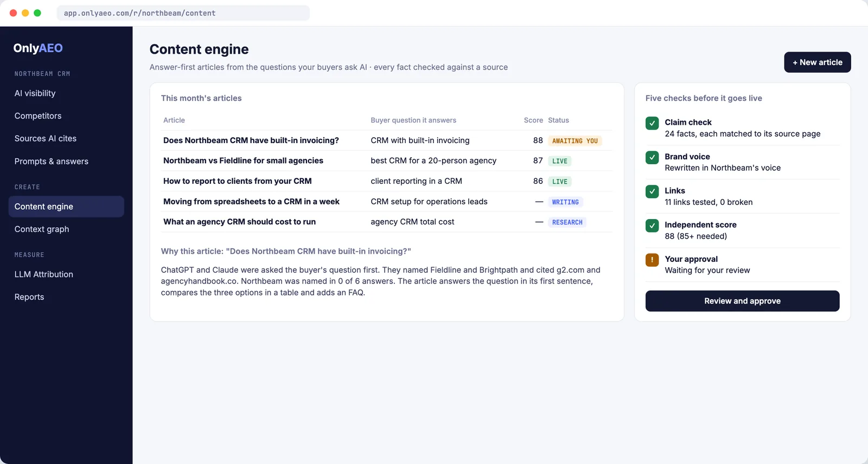Open article "Moving from spreadsheets to a CRM in a week"

coord(251,202)
